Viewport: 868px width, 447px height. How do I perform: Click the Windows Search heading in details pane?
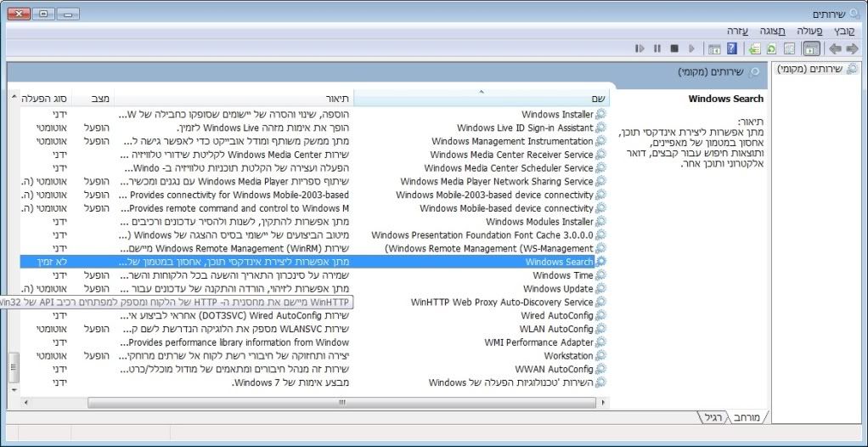725,99
